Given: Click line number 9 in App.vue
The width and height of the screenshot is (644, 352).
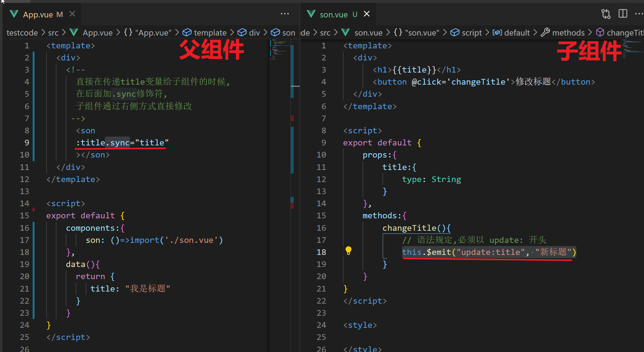Looking at the screenshot, I should tap(27, 143).
